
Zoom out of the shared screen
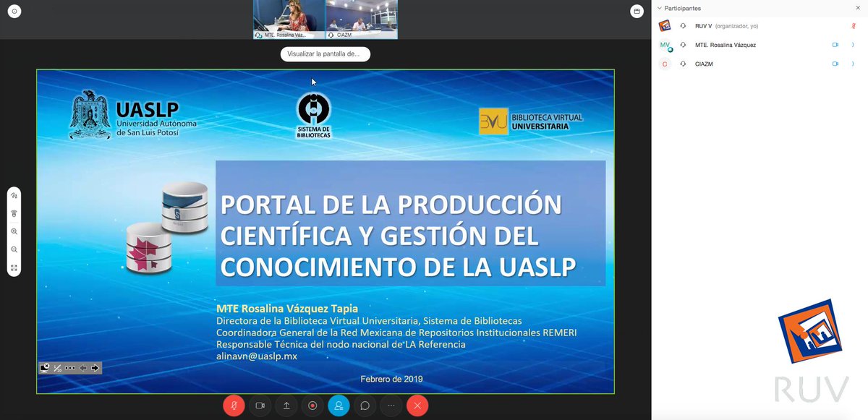click(14, 249)
